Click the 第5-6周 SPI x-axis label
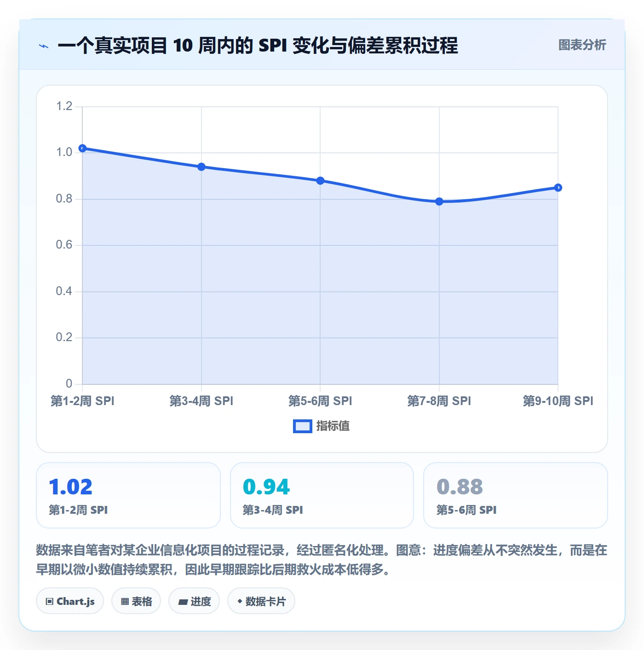 click(x=320, y=401)
